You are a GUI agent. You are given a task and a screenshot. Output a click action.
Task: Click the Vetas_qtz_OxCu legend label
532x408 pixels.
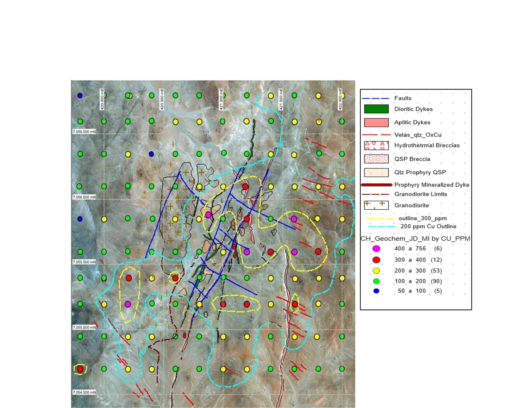417,135
